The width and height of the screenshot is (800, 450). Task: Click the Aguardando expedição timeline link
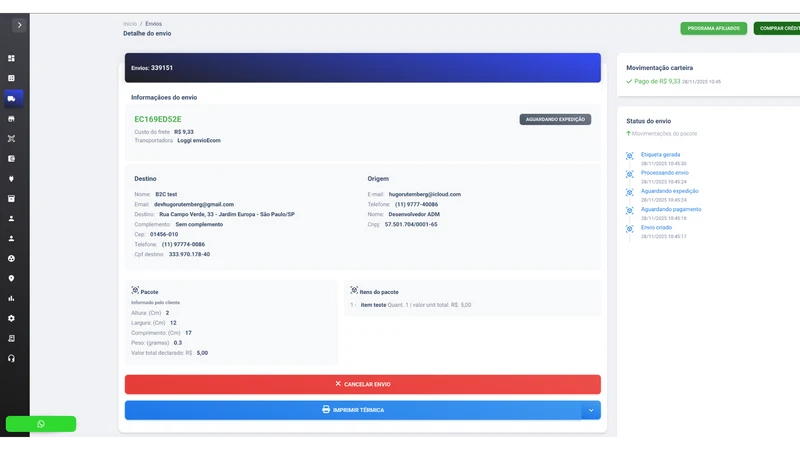tap(670, 191)
